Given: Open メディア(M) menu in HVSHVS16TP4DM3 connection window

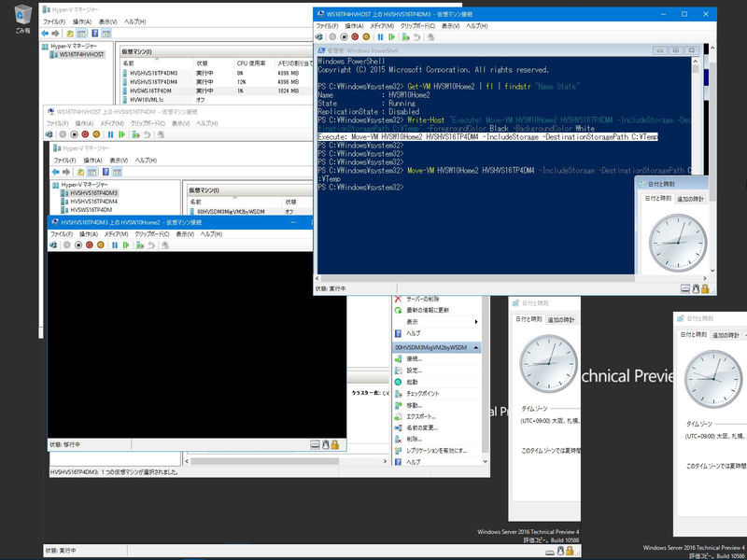Looking at the screenshot, I should point(382,26).
